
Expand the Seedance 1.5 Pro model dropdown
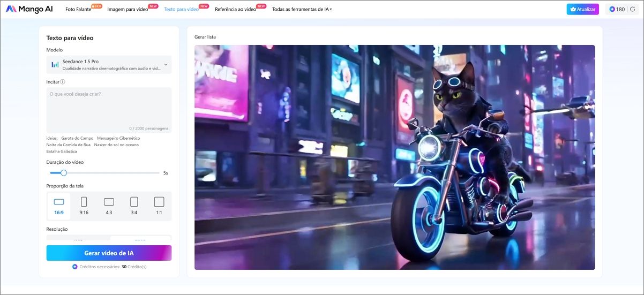tap(166, 65)
